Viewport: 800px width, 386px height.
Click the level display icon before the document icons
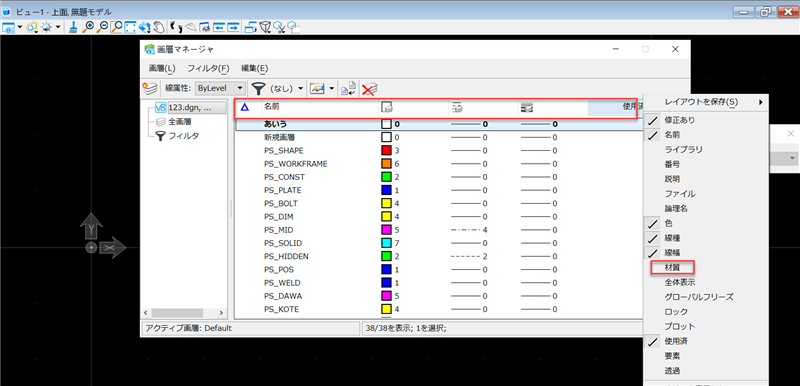[317, 89]
